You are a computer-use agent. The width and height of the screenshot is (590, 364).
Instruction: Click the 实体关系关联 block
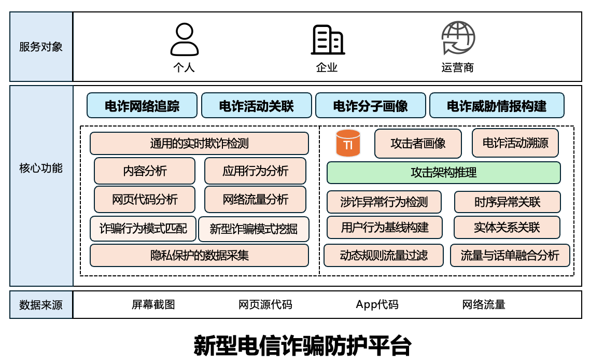point(507,227)
